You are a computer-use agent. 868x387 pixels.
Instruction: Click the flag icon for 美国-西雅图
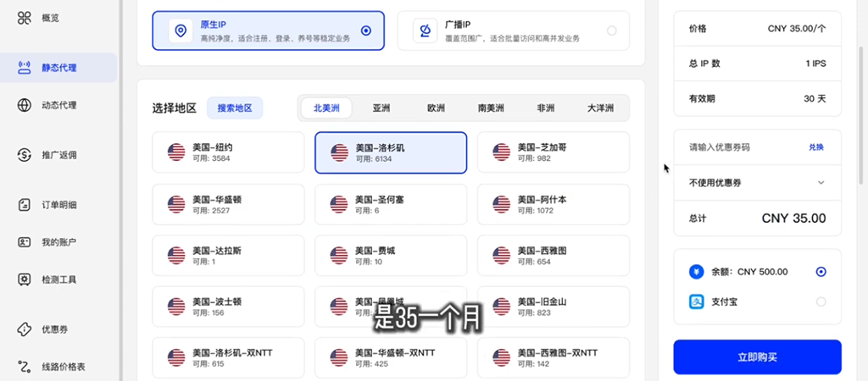502,256
